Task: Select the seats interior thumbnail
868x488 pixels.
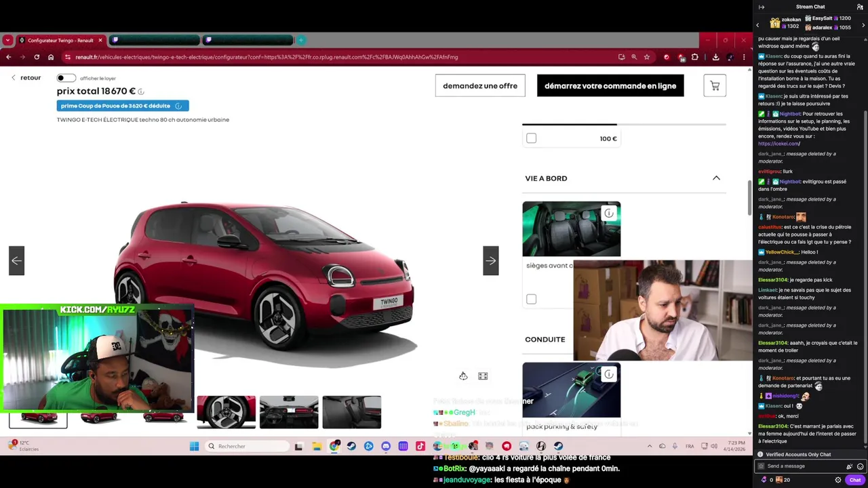Action: (x=351, y=412)
